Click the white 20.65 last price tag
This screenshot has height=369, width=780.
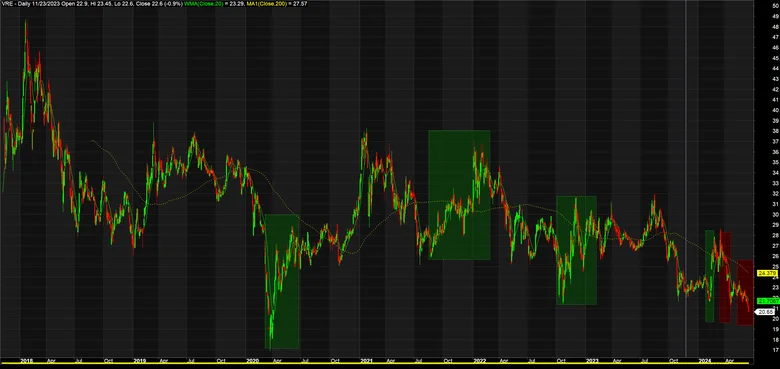coord(765,312)
